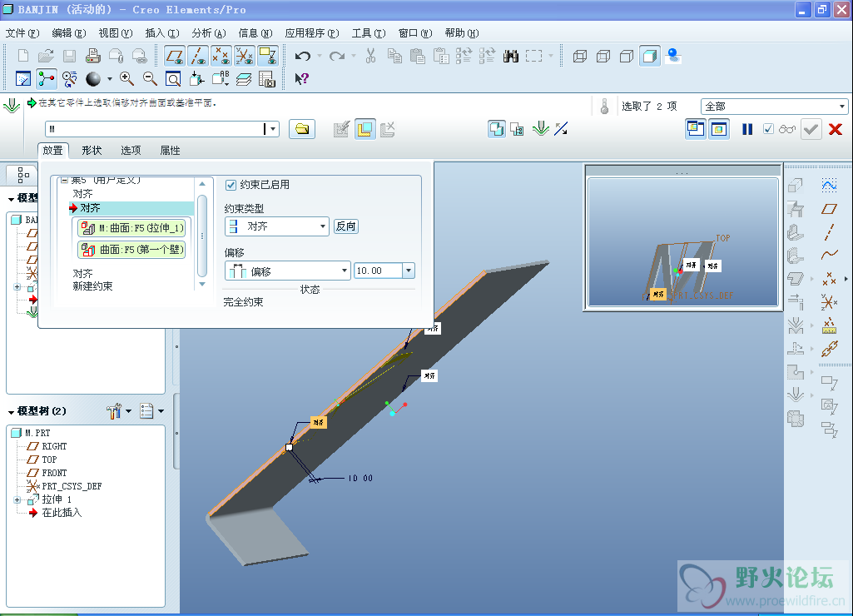Viewport: 853px width, 616px height.
Task: Open the 插入(I) menu
Action: [x=162, y=33]
